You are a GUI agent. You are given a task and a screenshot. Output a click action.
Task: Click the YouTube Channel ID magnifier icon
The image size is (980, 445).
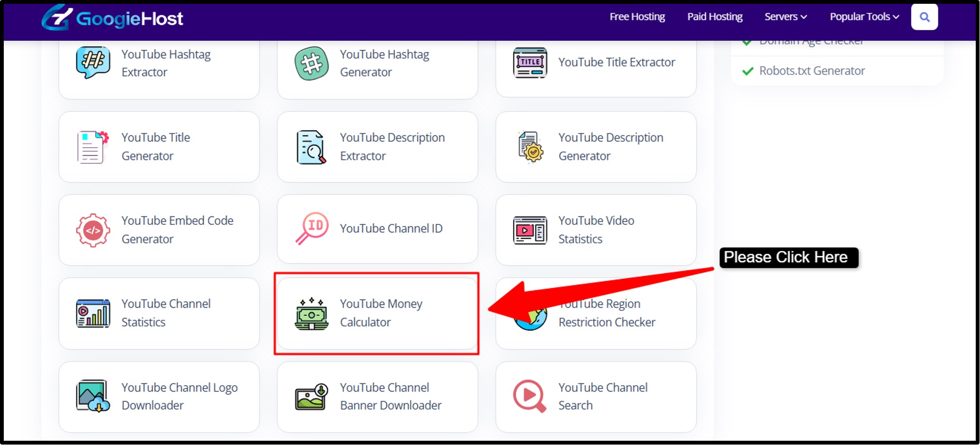(x=312, y=228)
